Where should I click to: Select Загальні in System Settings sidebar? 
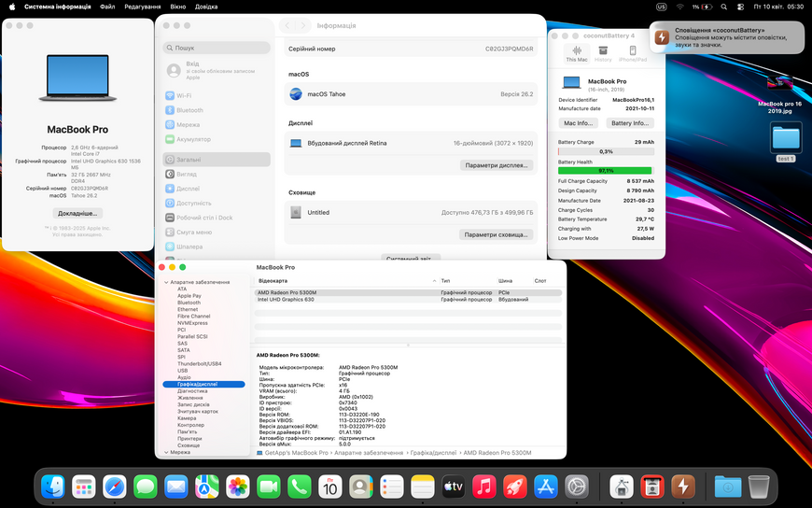pos(217,159)
